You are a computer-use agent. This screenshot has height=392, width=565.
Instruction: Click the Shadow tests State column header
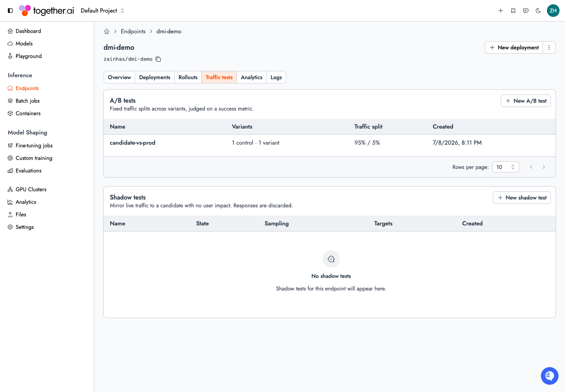point(202,223)
